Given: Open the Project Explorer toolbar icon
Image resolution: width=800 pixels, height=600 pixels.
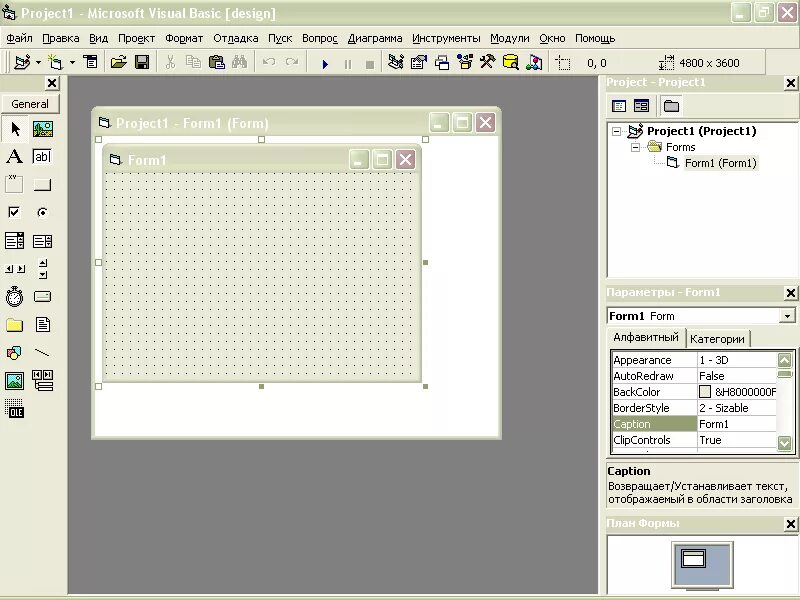Looking at the screenshot, I should pos(395,63).
